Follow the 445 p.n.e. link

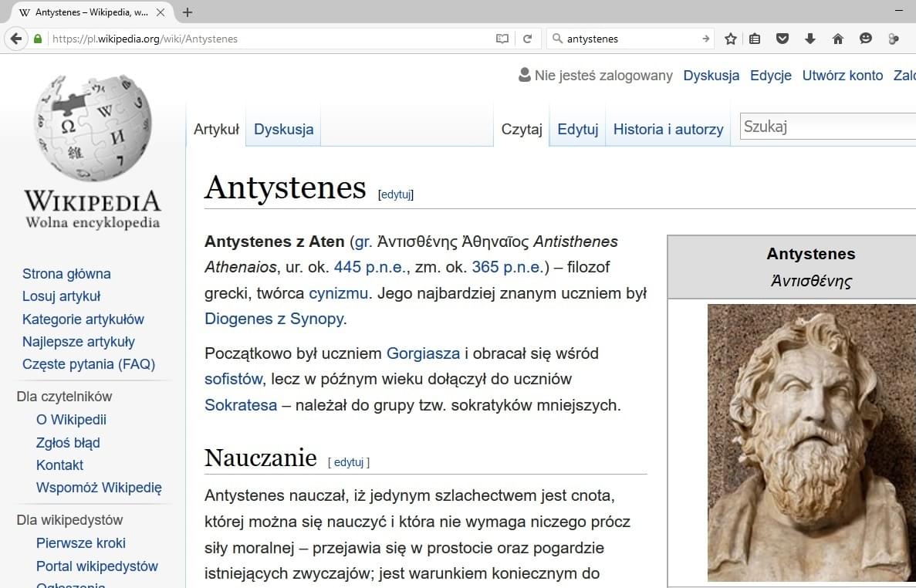click(x=370, y=267)
